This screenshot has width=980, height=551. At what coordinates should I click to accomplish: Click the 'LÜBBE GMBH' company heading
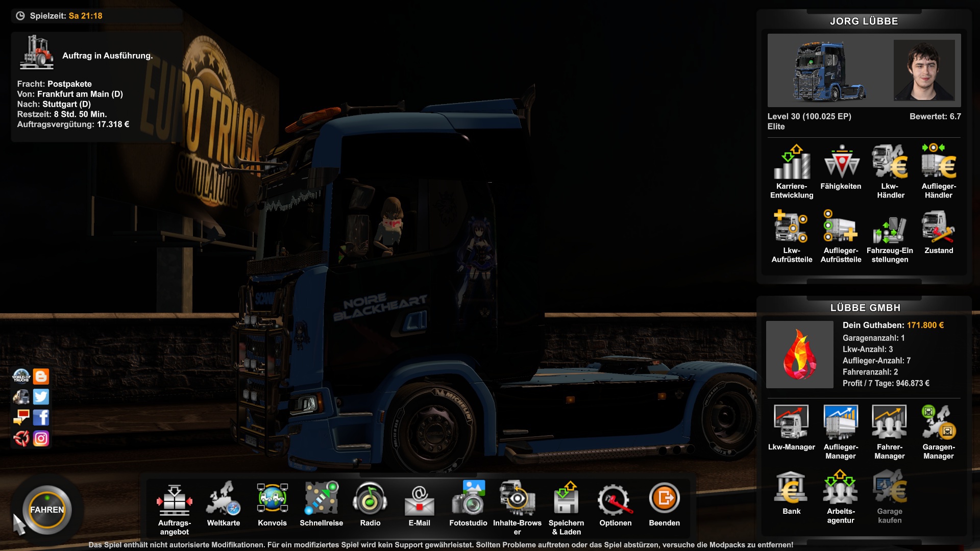pyautogui.click(x=866, y=308)
